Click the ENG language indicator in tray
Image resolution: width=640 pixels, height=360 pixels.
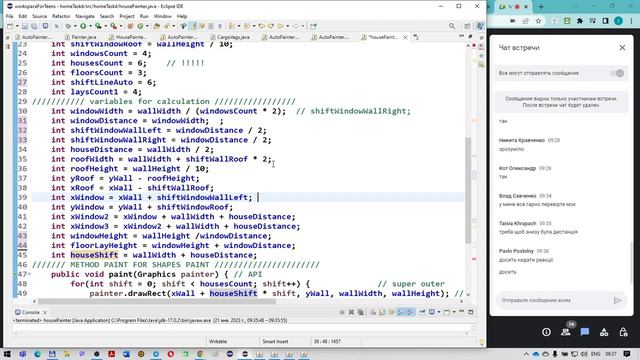pyautogui.click(x=596, y=354)
